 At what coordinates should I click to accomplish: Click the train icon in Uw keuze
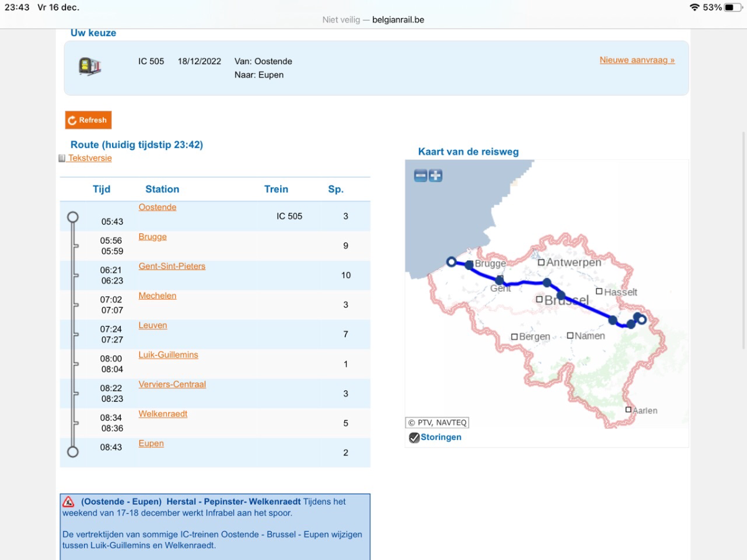(90, 66)
